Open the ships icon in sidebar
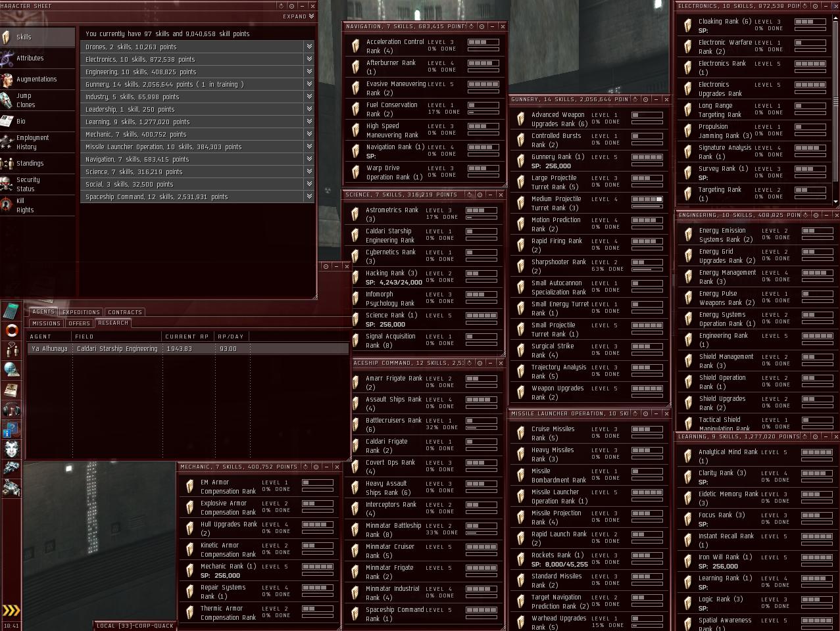The height and width of the screenshot is (631, 840). [11, 468]
